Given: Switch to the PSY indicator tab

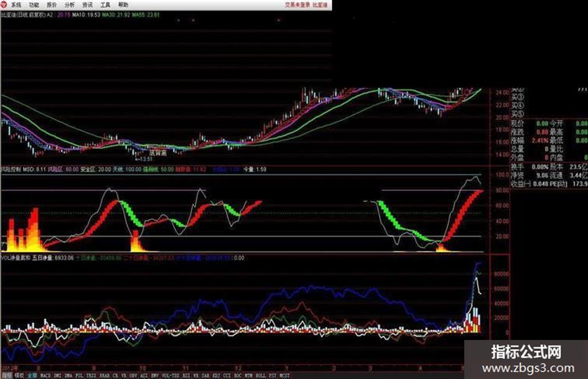Looking at the screenshot, I should click(273, 375).
